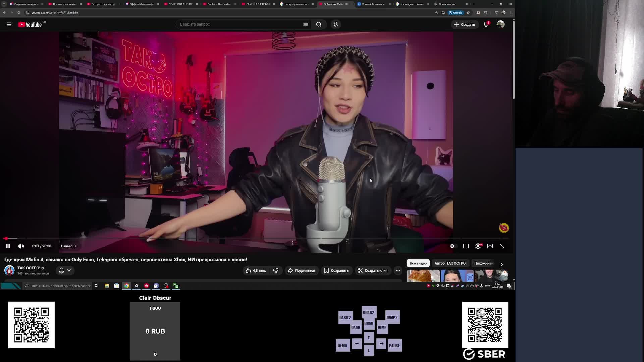Click the Создать клип button
This screenshot has width=644, height=362.
[372, 270]
